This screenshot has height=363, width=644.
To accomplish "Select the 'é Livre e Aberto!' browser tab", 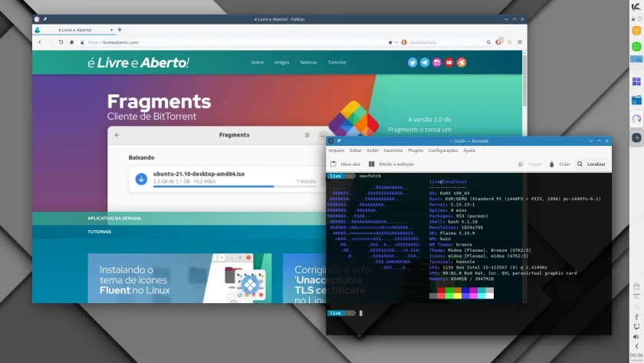I will (x=75, y=30).
